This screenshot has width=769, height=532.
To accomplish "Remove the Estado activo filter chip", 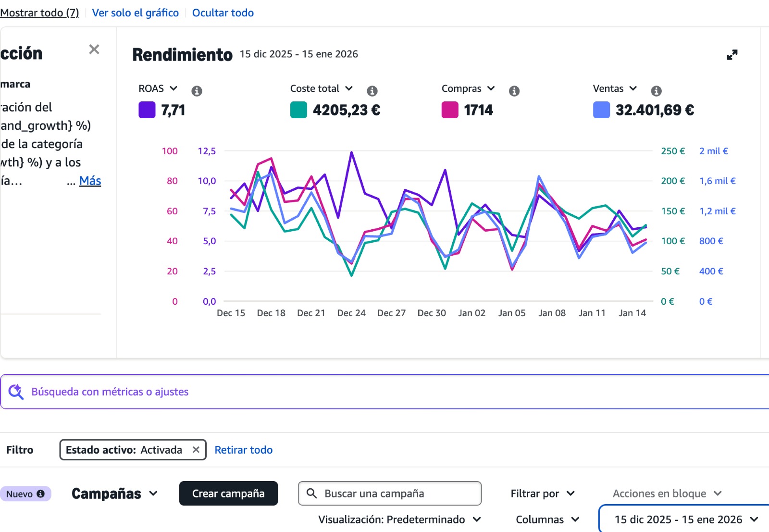I will coord(196,450).
